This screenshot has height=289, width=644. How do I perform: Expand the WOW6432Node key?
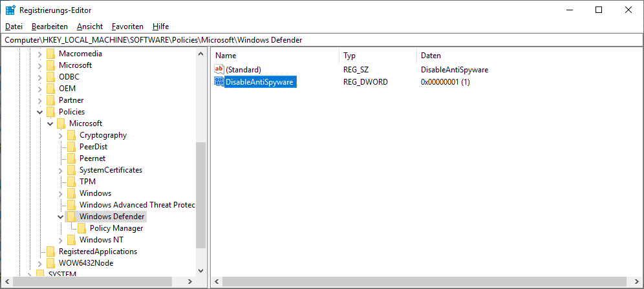[x=40, y=263]
